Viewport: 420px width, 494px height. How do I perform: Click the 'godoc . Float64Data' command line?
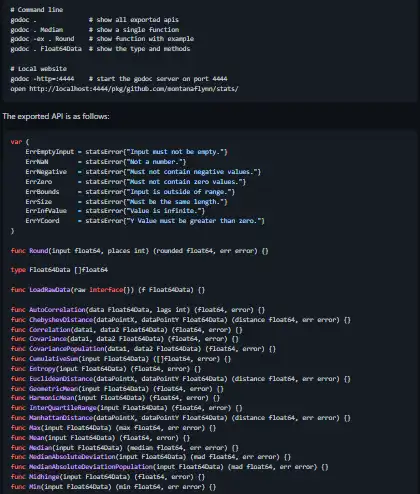(x=46, y=49)
